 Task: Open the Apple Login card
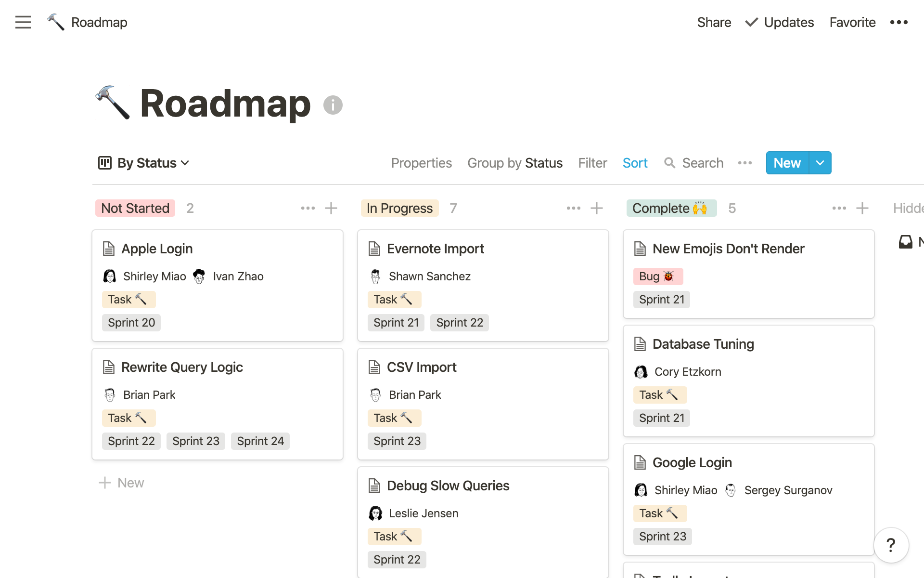tap(157, 249)
